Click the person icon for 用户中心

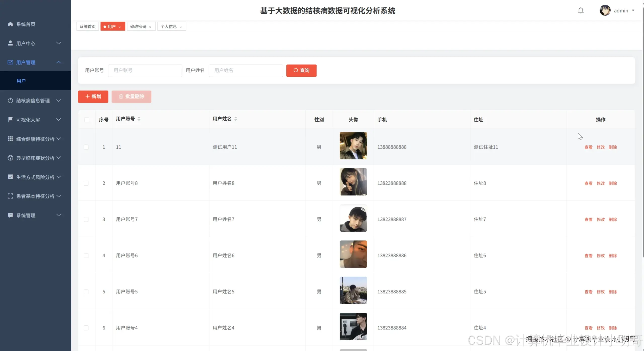point(10,43)
